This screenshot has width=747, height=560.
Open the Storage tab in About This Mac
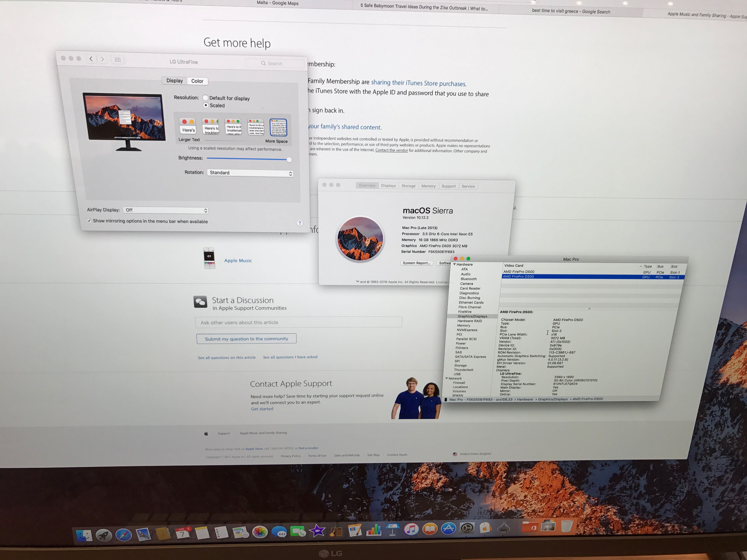408,186
